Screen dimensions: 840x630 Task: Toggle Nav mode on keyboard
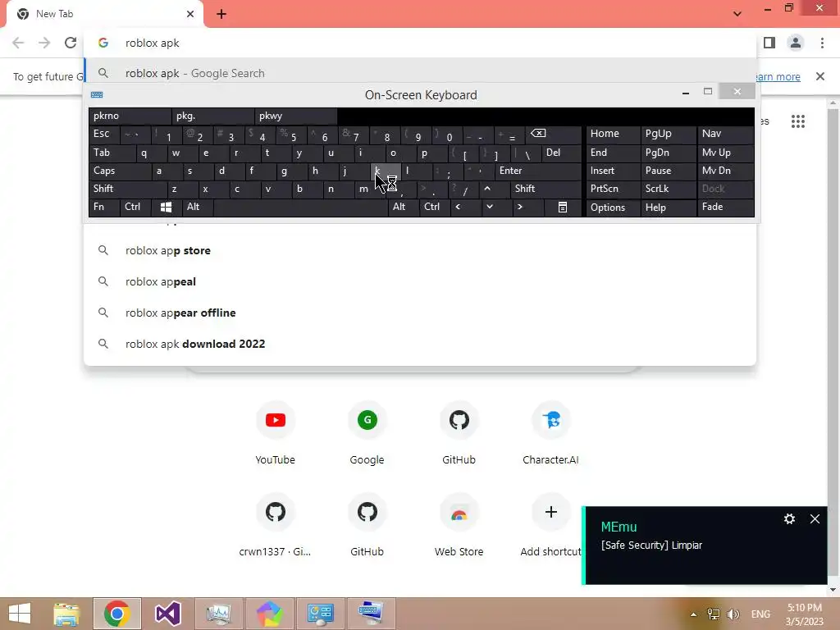click(x=725, y=134)
